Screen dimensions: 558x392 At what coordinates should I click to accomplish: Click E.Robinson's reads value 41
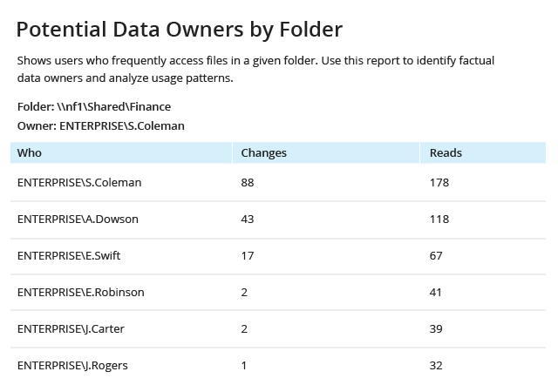[436, 293]
